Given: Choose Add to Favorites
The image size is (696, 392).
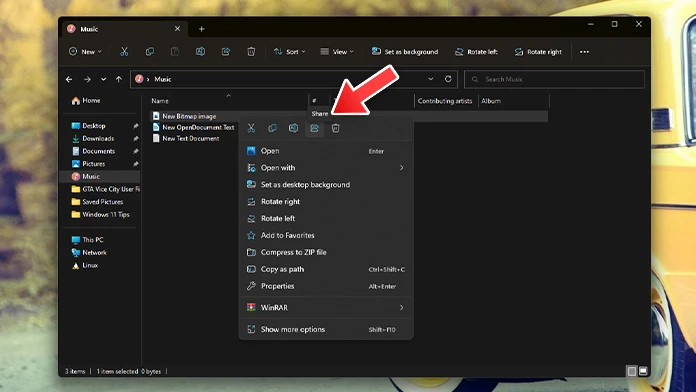Looking at the screenshot, I should [326, 235].
